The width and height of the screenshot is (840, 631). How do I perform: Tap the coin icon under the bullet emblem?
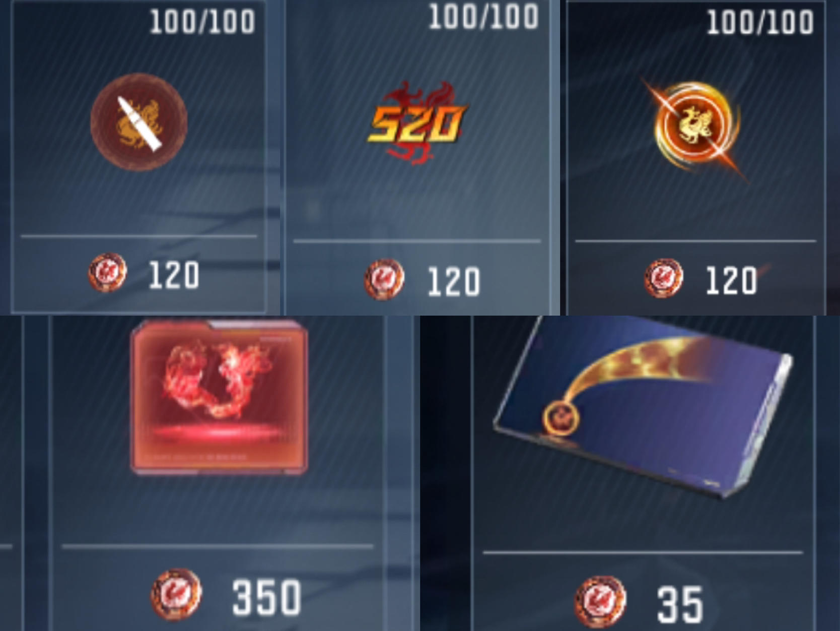point(107,273)
